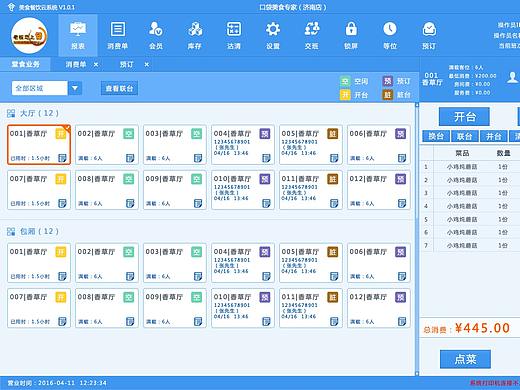Open the 设置 settings gear icon
520x390 pixels.
273,35
